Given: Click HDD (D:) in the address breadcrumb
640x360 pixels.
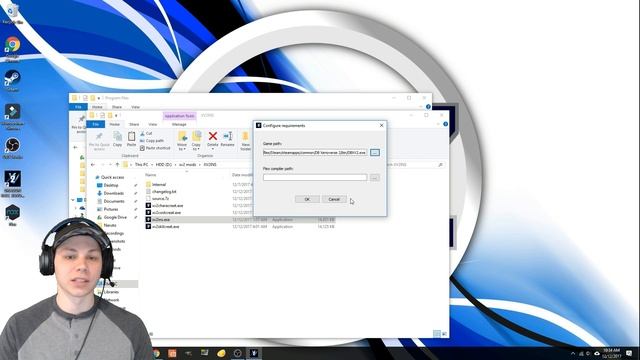Looking at the screenshot, I should pyautogui.click(x=164, y=164).
